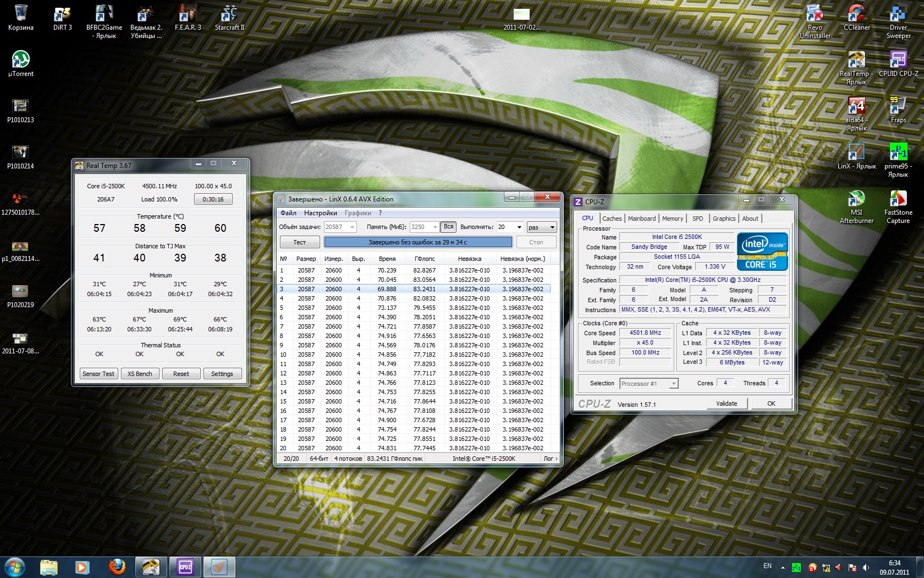Click the Validate button in CPU-Z
This screenshot has height=578, width=924.
727,403
